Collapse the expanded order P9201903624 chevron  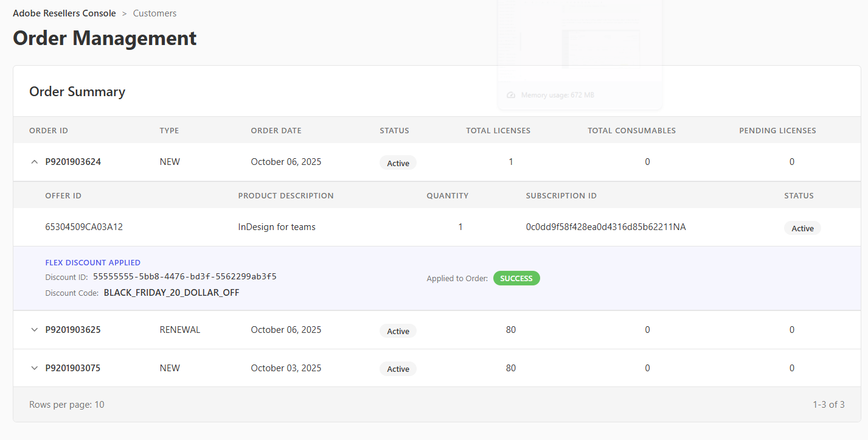point(34,162)
